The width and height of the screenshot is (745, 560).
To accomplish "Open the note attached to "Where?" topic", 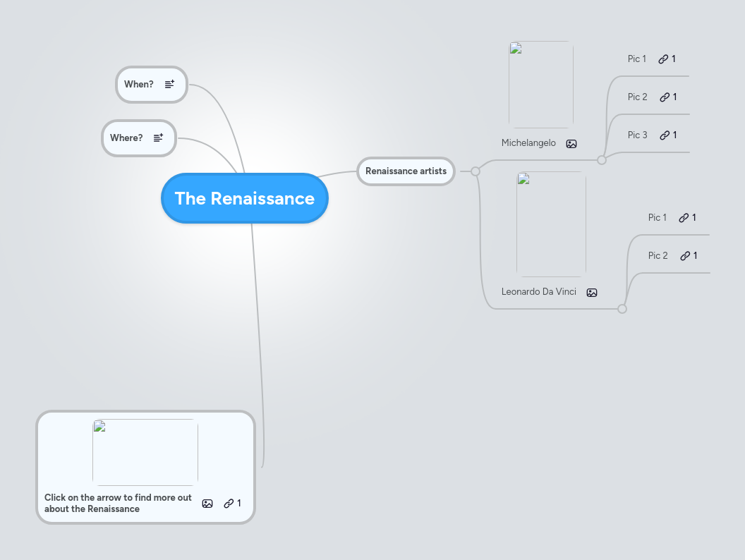I will [x=157, y=138].
